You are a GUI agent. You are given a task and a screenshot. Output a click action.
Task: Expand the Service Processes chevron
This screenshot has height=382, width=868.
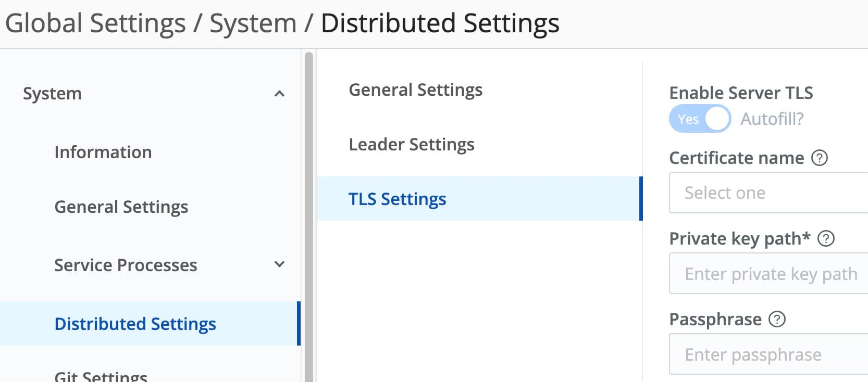point(280,264)
